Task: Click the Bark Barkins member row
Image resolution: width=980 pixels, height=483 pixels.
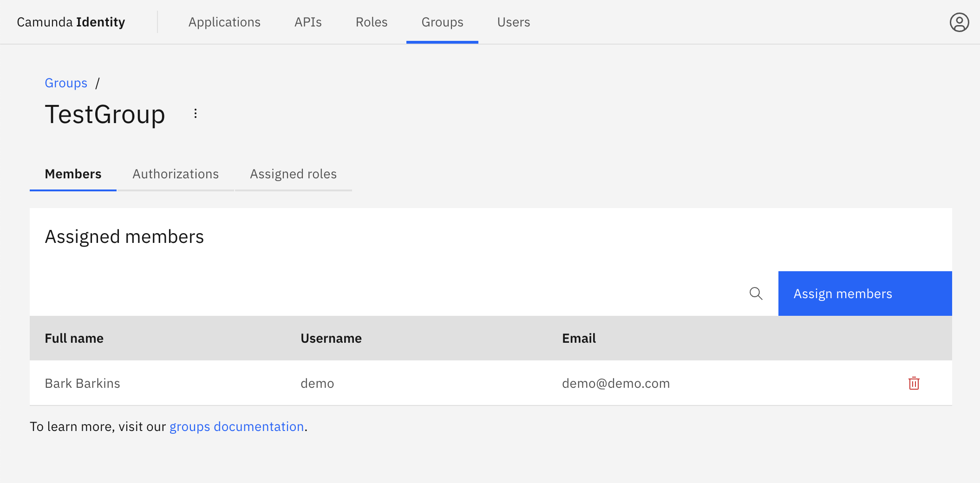Action: click(325, 383)
